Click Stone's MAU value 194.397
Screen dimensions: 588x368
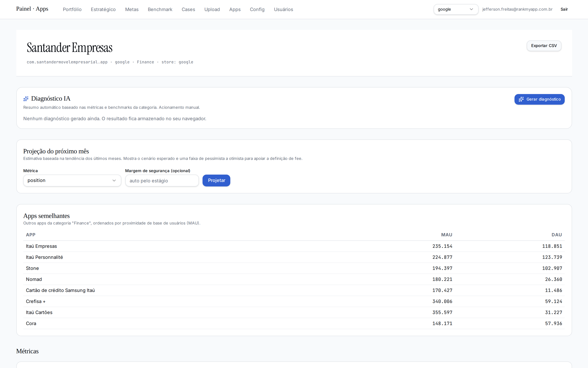coord(442,268)
